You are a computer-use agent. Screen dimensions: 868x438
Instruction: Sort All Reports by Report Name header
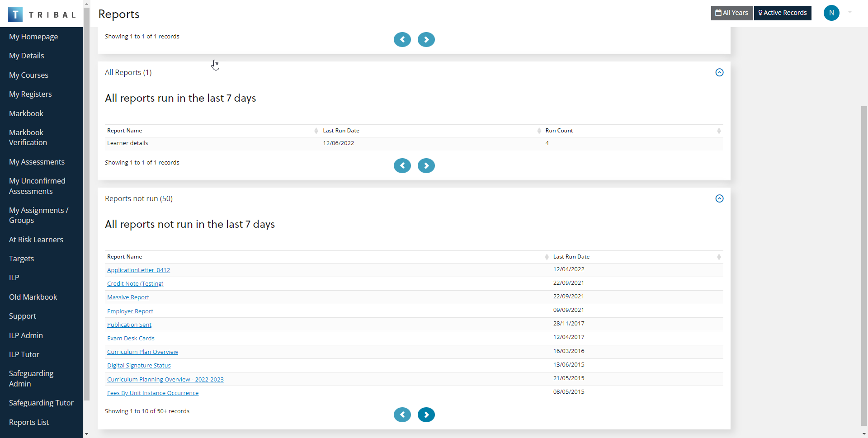(124, 131)
